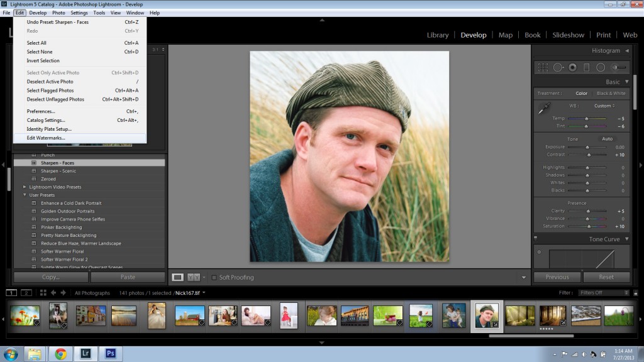The image size is (644, 362).
Task: Click the Previous button
Action: (x=557, y=277)
